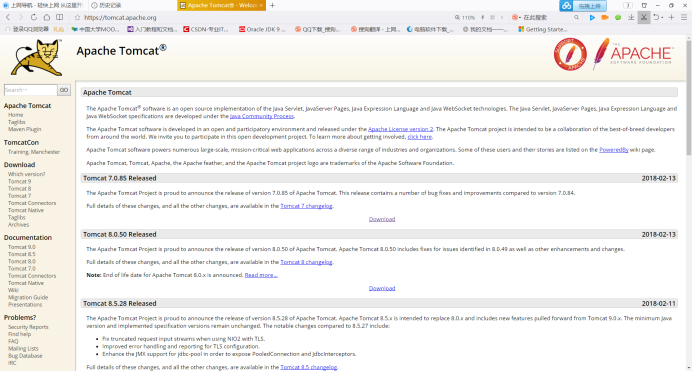Open the downloads manager icon
693x372 pixels.
pyautogui.click(x=631, y=18)
